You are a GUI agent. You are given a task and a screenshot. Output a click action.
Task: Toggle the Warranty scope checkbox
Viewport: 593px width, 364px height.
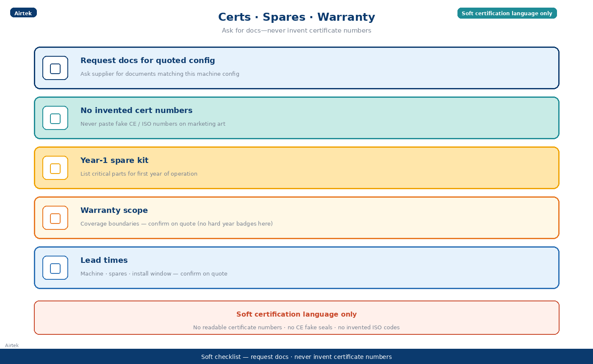click(x=55, y=218)
